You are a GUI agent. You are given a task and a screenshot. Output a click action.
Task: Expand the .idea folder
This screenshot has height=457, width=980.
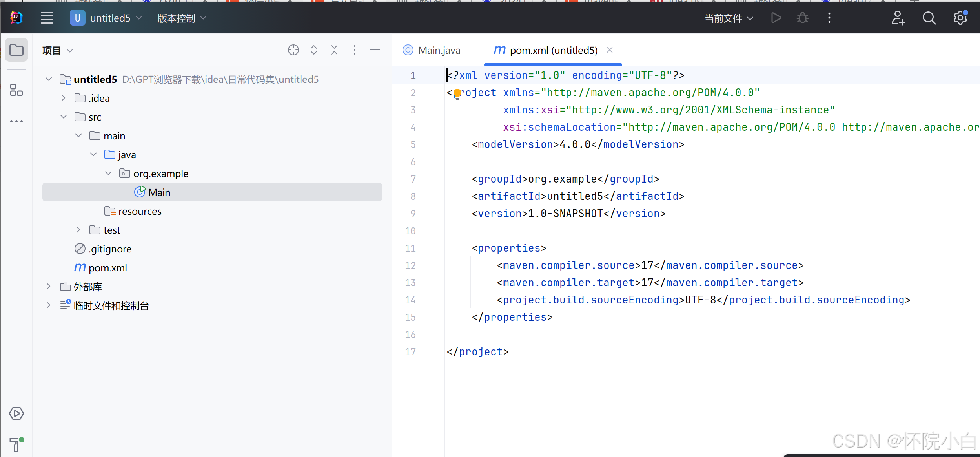point(64,98)
